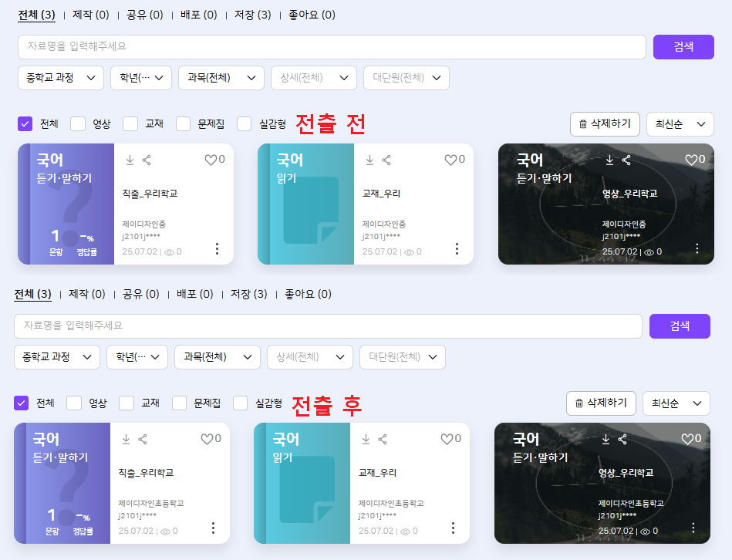The image size is (732, 560).
Task: Select the 좋아요 (0) tab in the lower tab bar
Action: [307, 294]
